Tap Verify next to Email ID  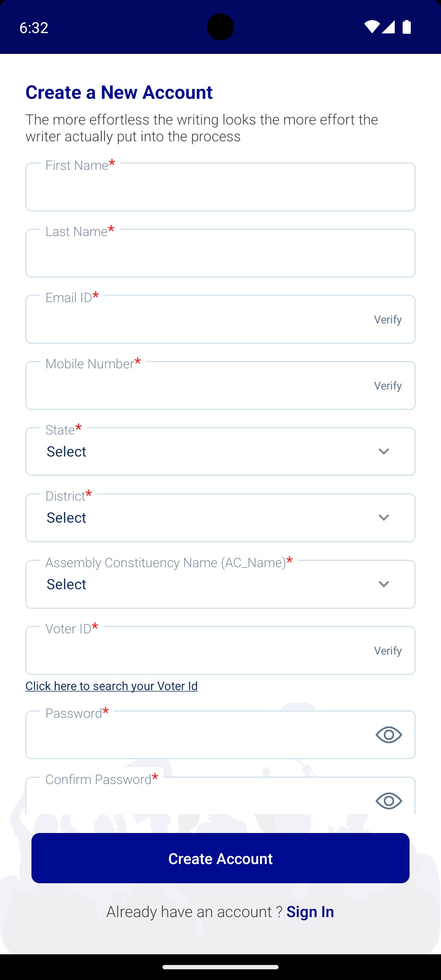click(388, 320)
